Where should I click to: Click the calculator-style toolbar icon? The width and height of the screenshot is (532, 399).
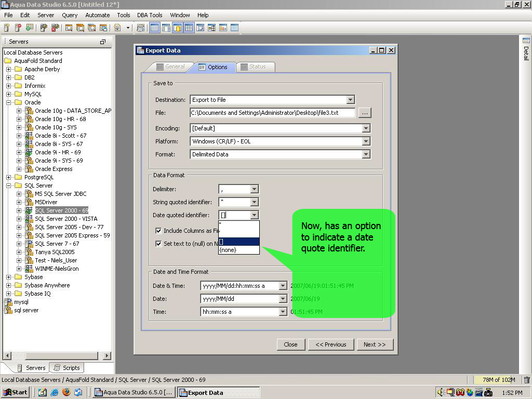140,28
